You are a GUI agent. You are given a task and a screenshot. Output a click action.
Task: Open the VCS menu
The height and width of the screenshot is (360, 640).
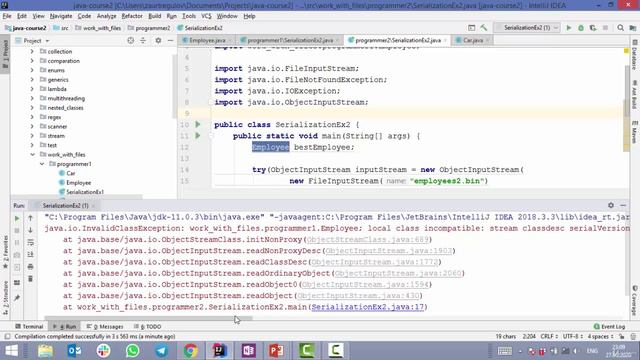click(206, 16)
